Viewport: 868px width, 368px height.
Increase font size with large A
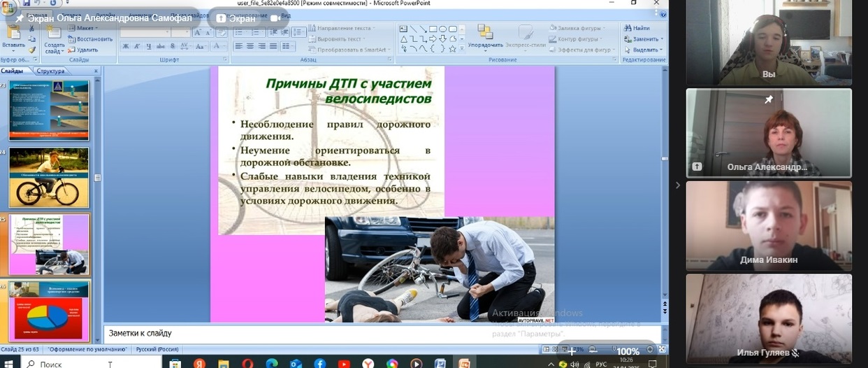pyautogui.click(x=198, y=32)
